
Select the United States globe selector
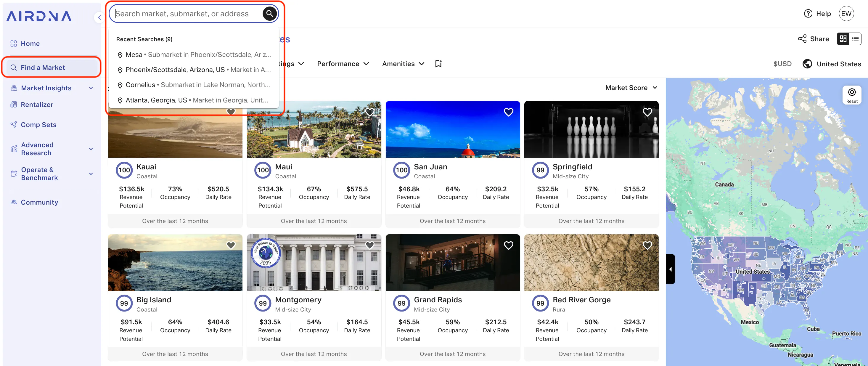coord(831,64)
